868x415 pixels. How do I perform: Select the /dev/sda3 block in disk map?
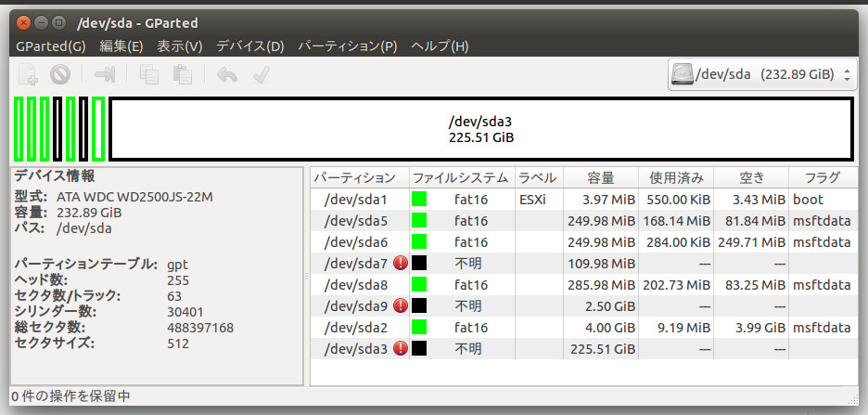[x=481, y=129]
